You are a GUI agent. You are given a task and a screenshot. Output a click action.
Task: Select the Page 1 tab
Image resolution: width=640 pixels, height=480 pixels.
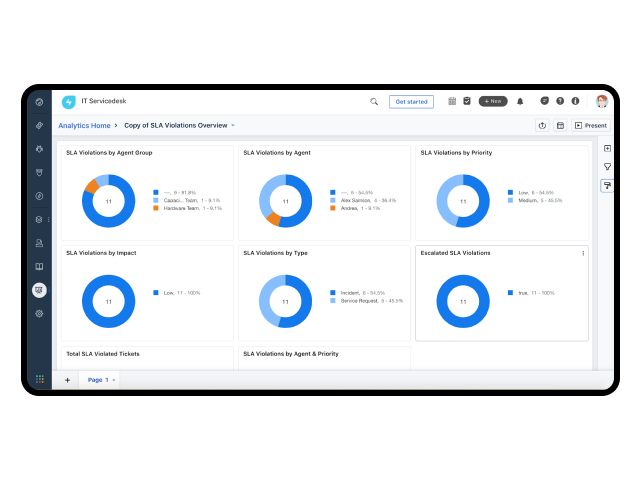coord(98,380)
